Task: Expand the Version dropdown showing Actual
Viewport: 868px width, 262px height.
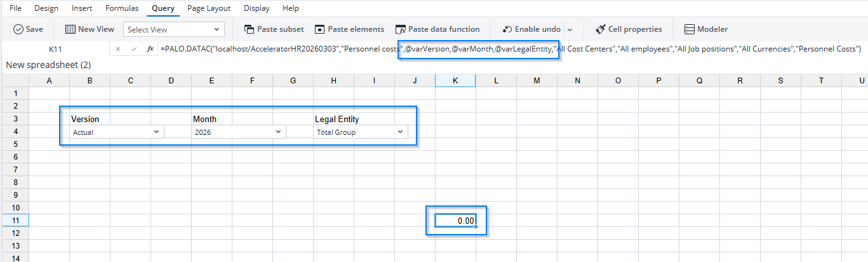Action: [157, 132]
